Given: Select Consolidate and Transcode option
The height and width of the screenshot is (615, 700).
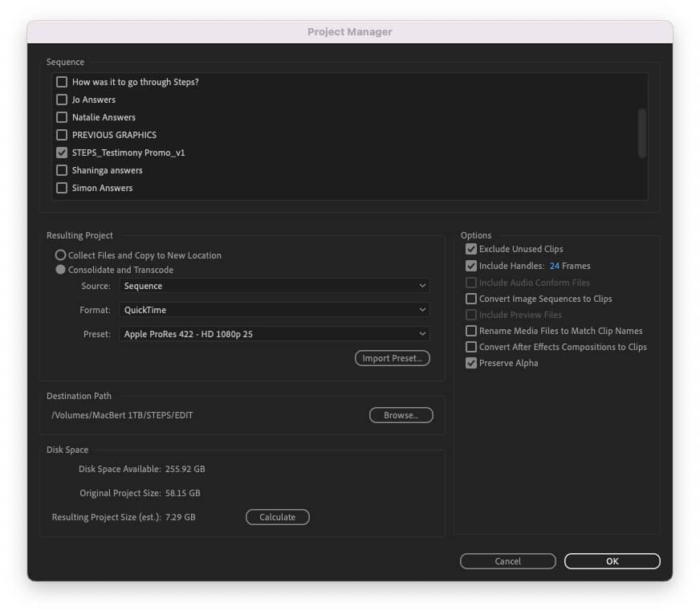Looking at the screenshot, I should (x=60, y=270).
